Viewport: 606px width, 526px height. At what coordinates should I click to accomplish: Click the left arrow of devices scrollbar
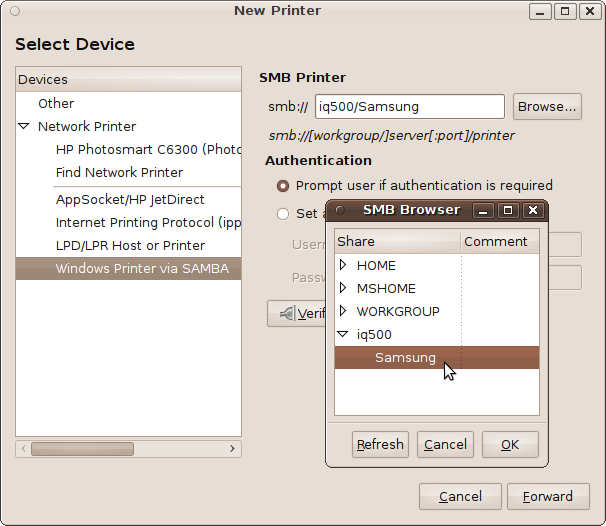[x=24, y=449]
